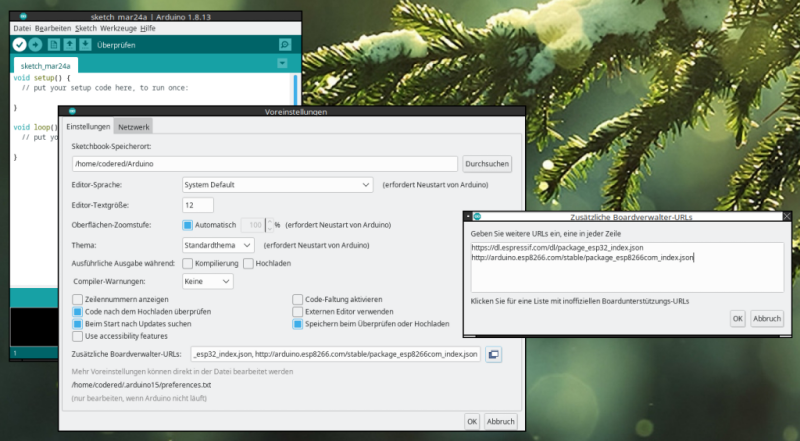Open the Sketch menu
The width and height of the screenshot is (800, 441).
coord(85,29)
